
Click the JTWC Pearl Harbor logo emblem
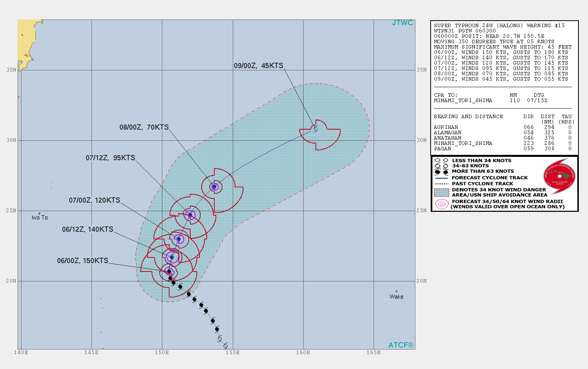click(559, 176)
